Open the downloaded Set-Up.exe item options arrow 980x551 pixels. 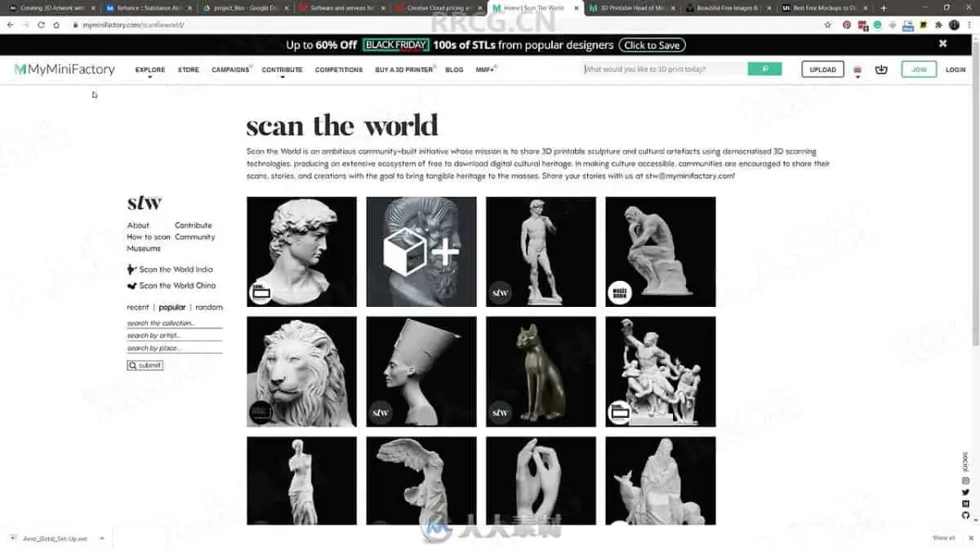(101, 538)
